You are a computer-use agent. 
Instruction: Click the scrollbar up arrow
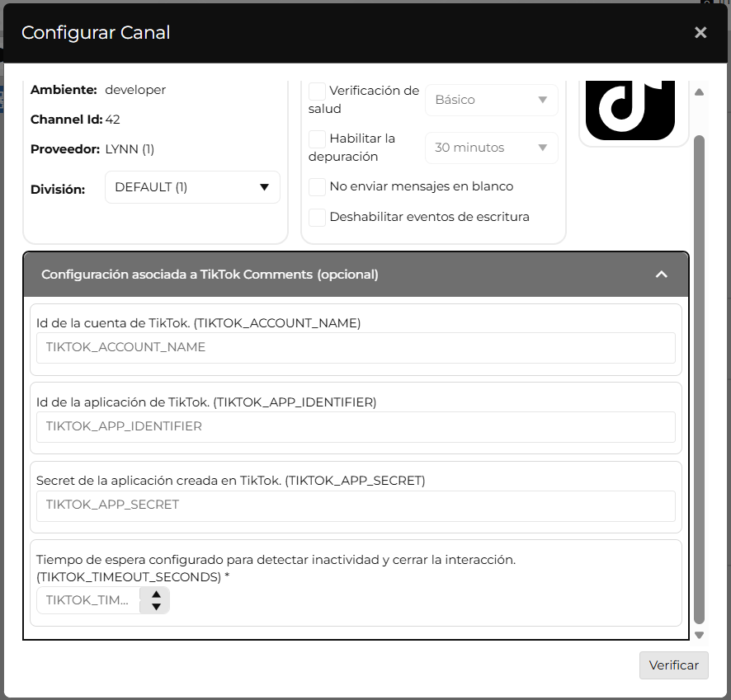pos(699,92)
